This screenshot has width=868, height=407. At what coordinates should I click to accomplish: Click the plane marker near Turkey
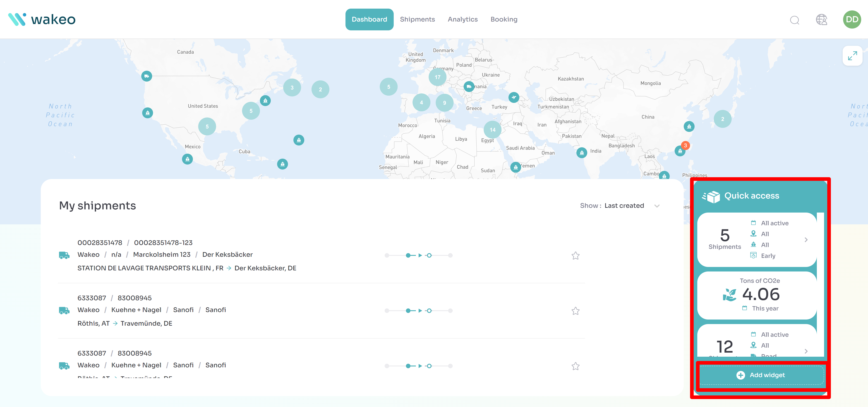(513, 97)
